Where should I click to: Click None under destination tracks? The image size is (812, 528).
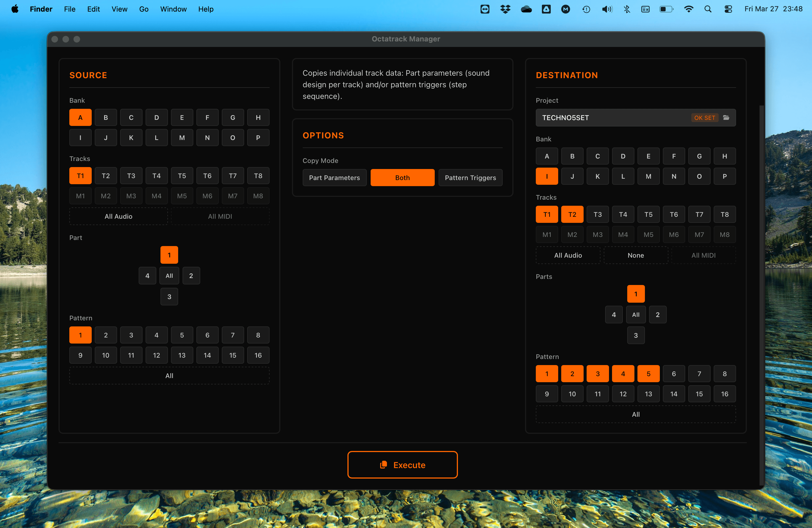click(x=636, y=255)
